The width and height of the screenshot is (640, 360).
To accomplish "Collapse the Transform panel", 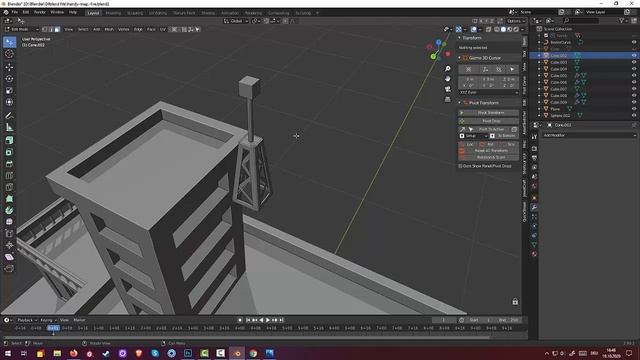I will pos(460,38).
